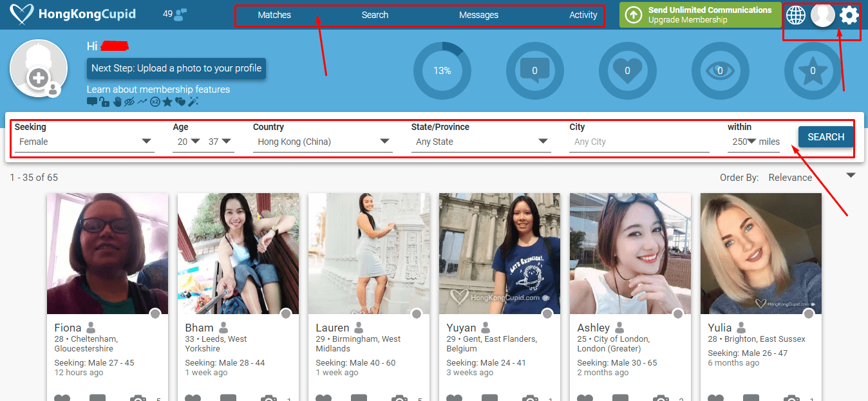Click the HongKongCupid heart logo
Screen dimensions: 868x401
click(x=23, y=14)
